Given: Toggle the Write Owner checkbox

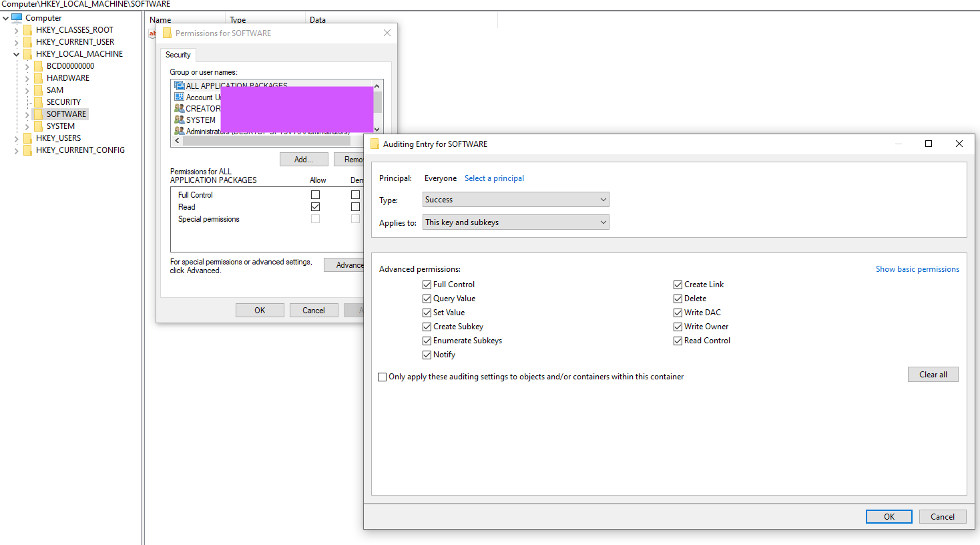Looking at the screenshot, I should pos(678,327).
